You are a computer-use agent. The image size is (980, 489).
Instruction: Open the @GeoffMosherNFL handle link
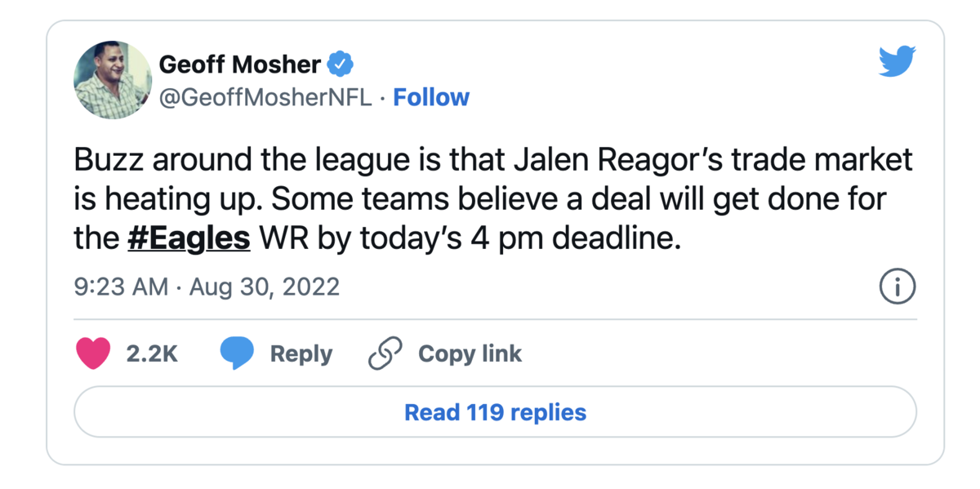[x=265, y=98]
